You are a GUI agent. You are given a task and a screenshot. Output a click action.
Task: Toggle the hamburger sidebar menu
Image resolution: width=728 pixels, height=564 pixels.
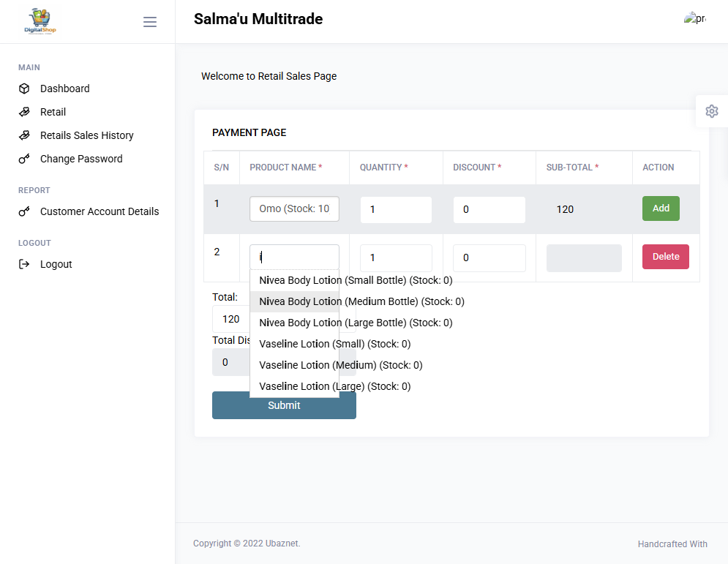tap(149, 22)
